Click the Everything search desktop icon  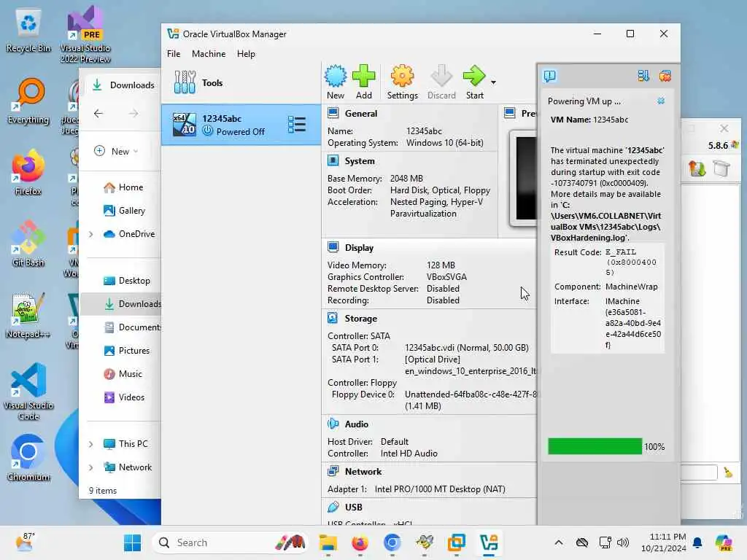[28, 101]
